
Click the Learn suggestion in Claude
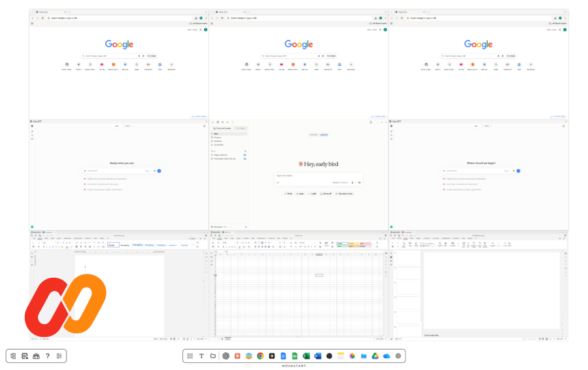[300, 193]
